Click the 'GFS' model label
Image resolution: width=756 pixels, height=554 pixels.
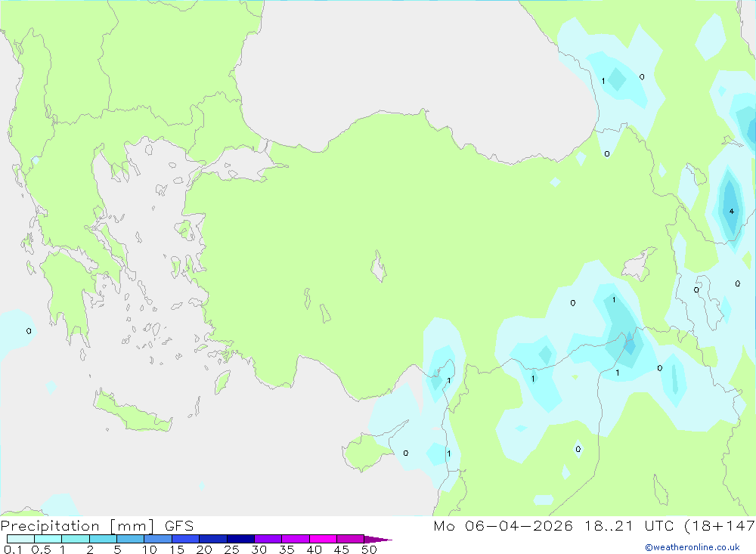(179, 526)
